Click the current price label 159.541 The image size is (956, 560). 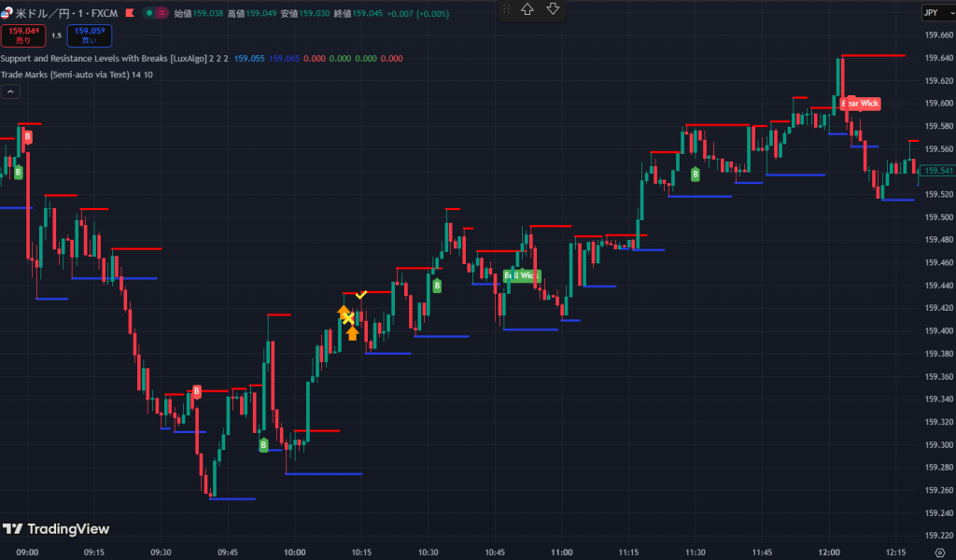pyautogui.click(x=936, y=171)
